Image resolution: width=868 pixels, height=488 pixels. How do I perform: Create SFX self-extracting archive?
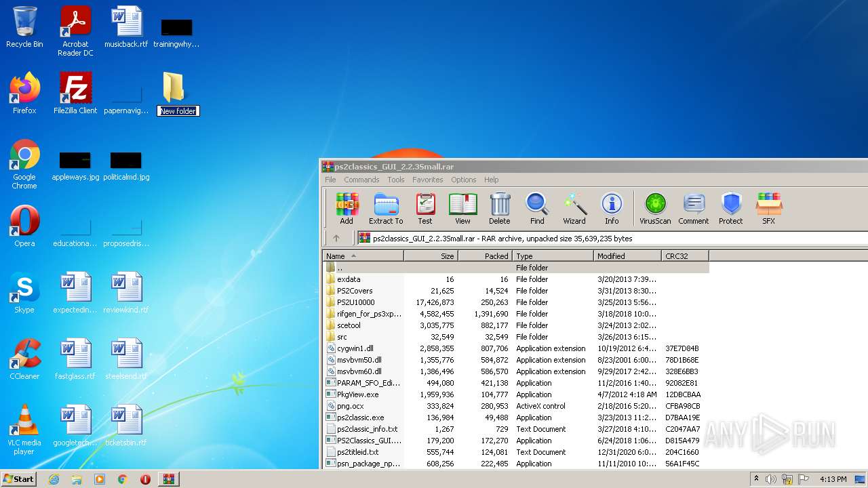768,209
